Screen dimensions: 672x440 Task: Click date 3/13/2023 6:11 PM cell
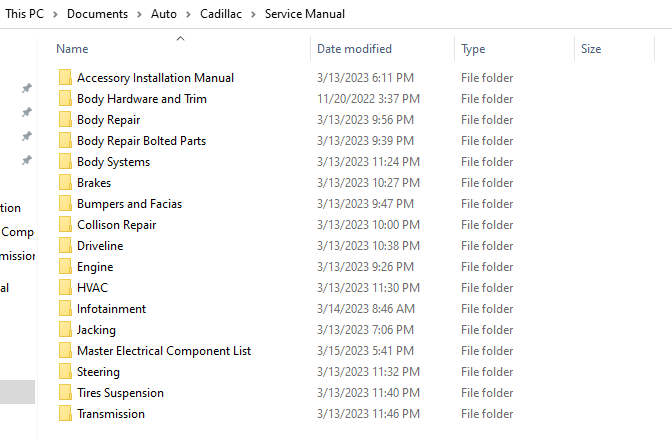[x=365, y=78]
